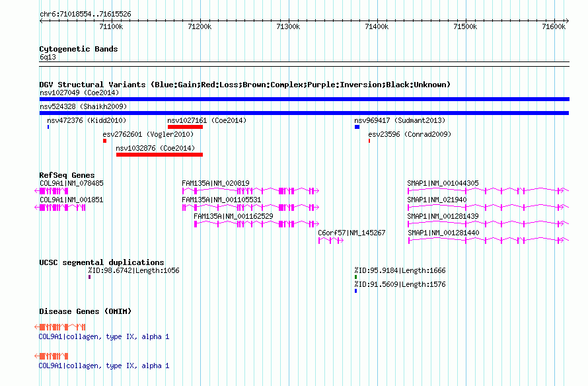Click the SMAP1|NM_001281440 gene glyph

[x=488, y=241]
